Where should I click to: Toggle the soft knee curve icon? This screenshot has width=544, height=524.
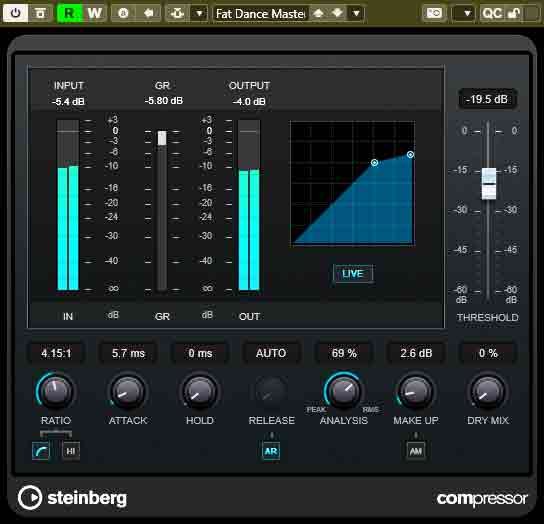tap(41, 451)
